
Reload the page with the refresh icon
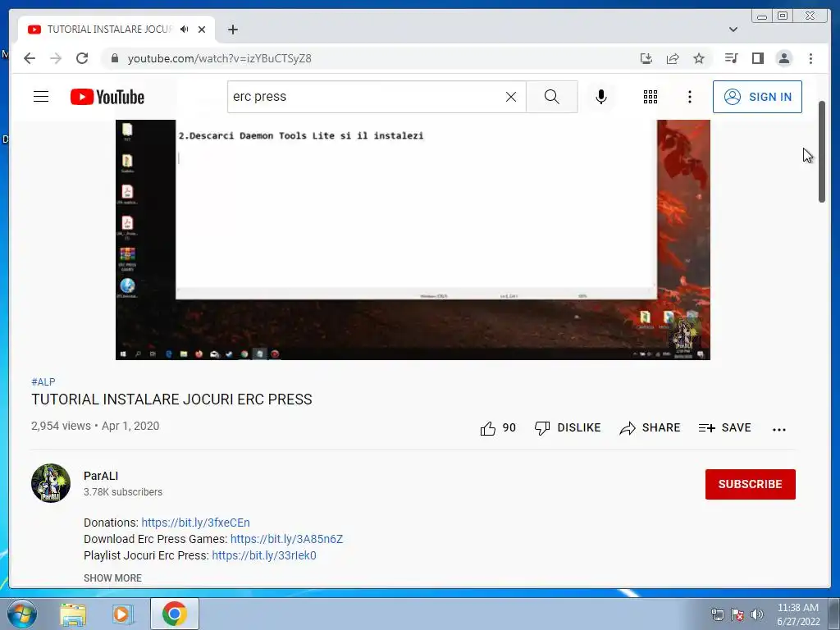[x=82, y=58]
